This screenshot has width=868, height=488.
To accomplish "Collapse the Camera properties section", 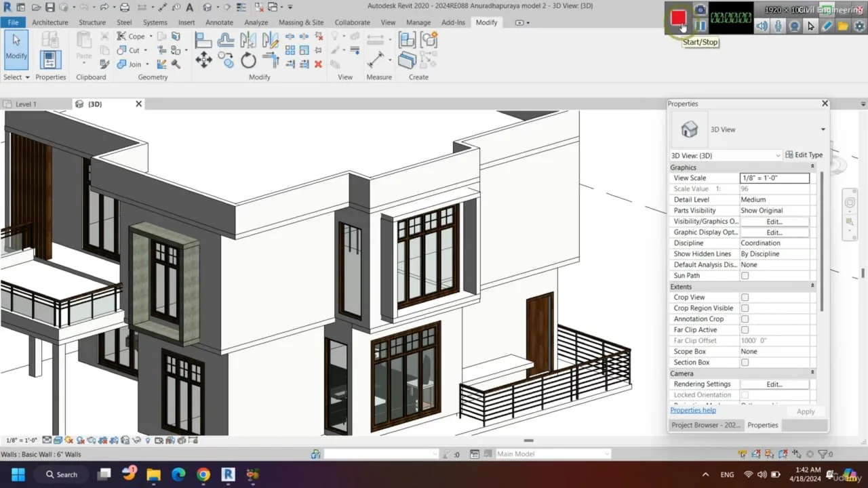I will tap(812, 373).
